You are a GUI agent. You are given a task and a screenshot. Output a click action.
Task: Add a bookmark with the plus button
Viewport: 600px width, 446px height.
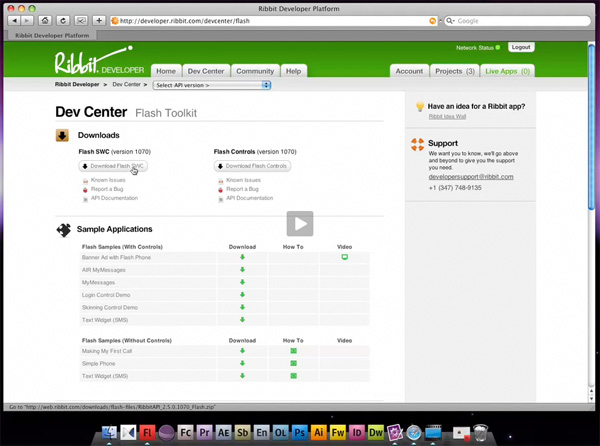click(x=99, y=21)
